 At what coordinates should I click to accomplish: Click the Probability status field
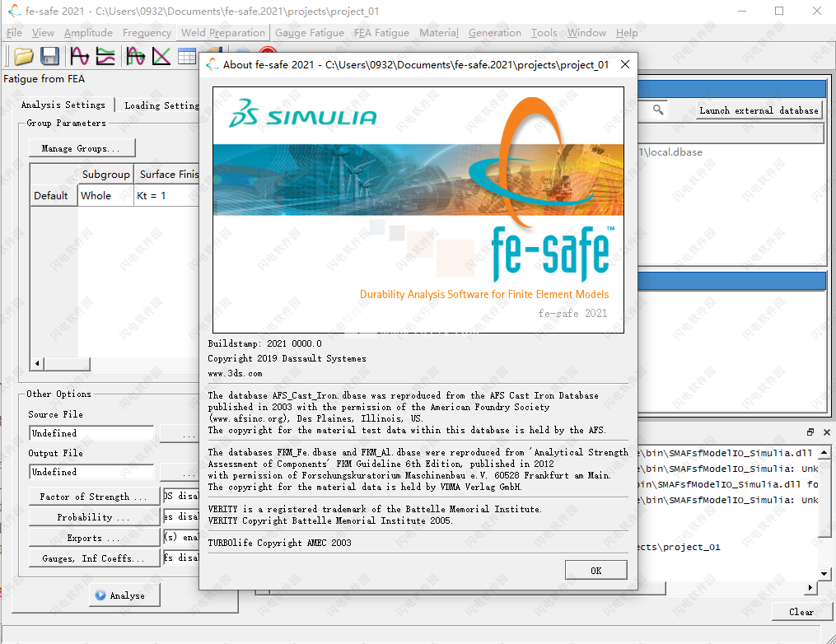coord(181,516)
